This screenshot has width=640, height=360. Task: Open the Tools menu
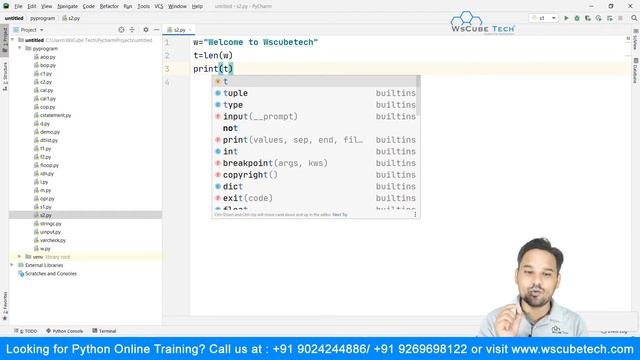[x=143, y=7]
